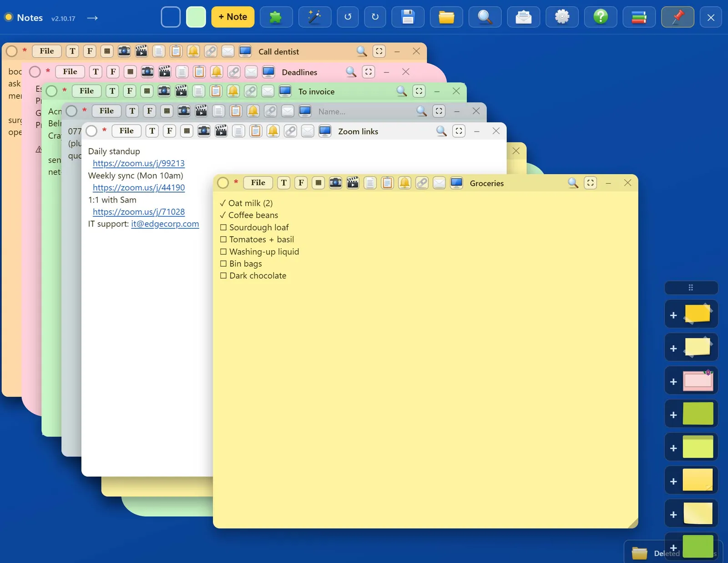The height and width of the screenshot is (563, 728).
Task: Open the settings gear icon
Action: [562, 17]
